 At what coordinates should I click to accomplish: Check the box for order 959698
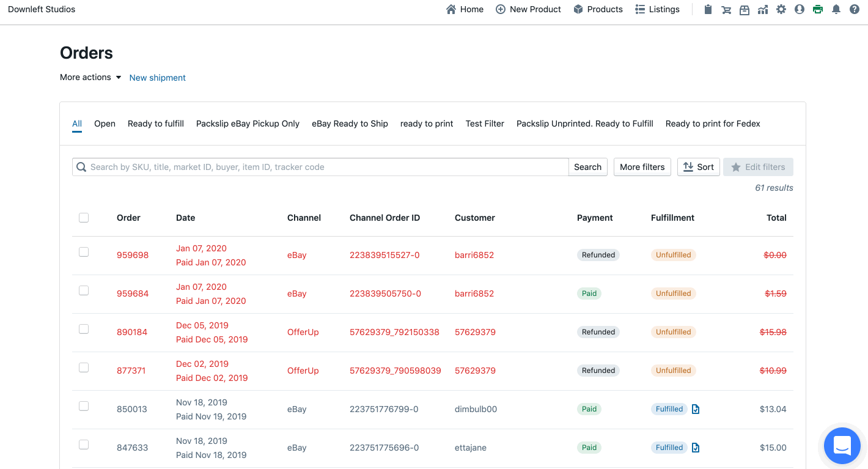click(x=84, y=252)
